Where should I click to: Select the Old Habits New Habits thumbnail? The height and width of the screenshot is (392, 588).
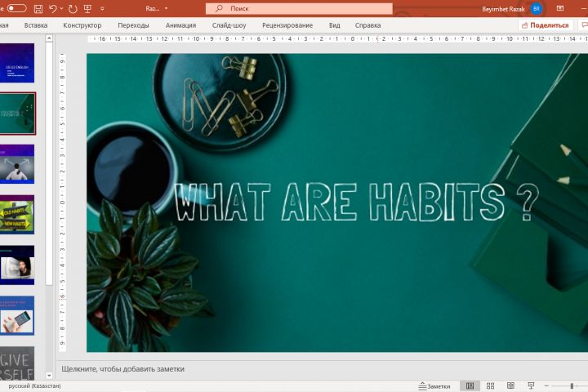pyautogui.click(x=17, y=215)
